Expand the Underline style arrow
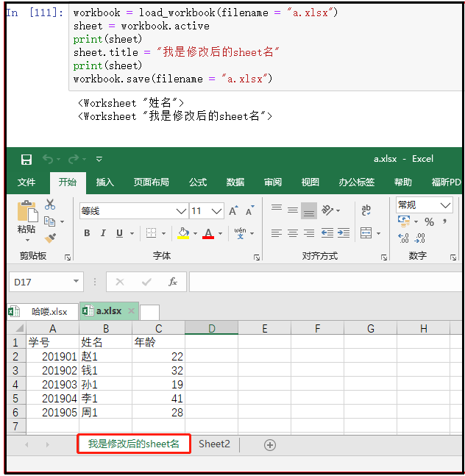This screenshot has width=465, height=476. coord(132,233)
